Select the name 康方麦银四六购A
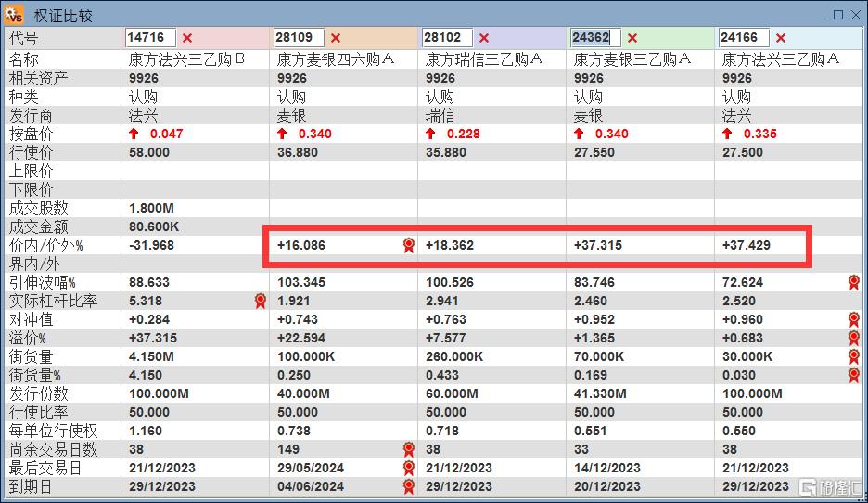Screen dimensions: 868x503 coord(336,59)
